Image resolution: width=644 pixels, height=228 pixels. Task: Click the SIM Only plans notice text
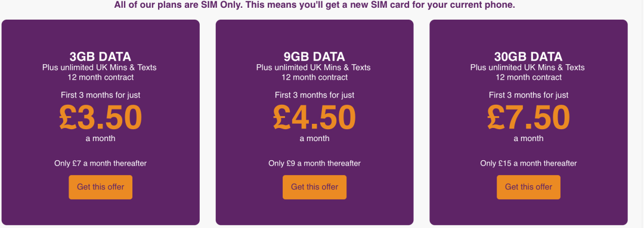314,5
